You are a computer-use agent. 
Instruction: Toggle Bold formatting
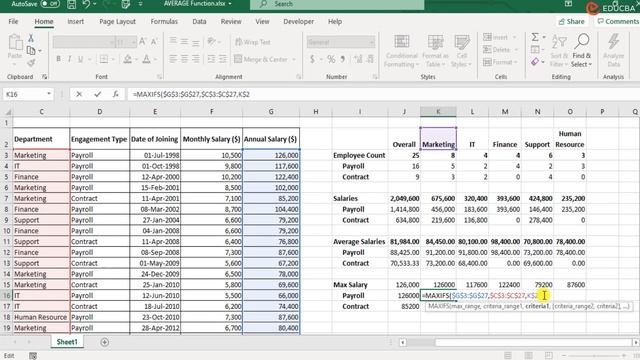(58, 59)
